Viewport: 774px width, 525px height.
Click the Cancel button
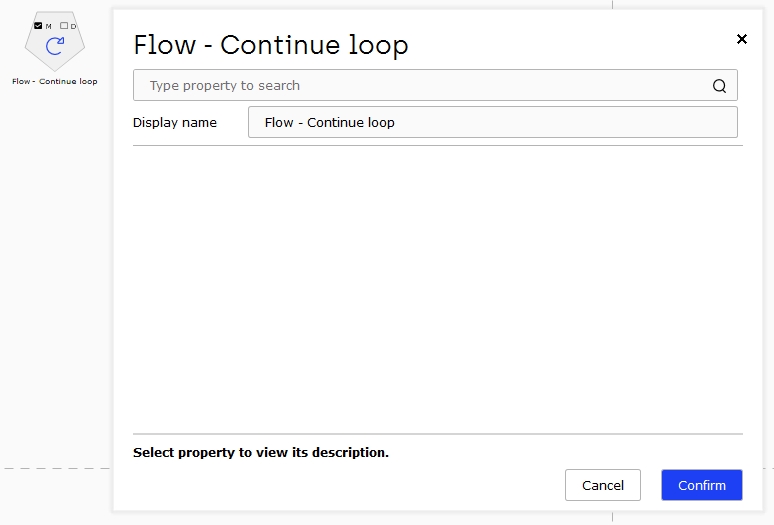click(x=603, y=485)
